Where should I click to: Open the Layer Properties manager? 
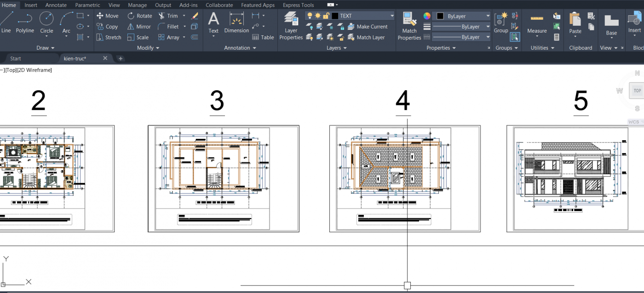coord(291,26)
